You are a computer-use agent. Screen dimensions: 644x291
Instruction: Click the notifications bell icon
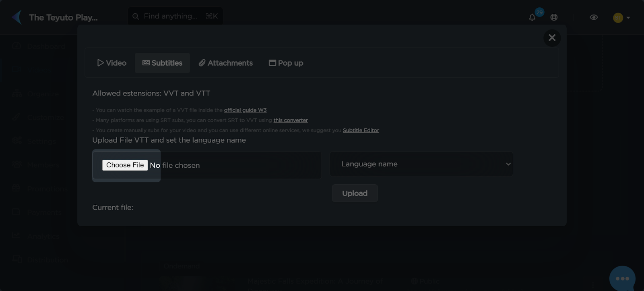coord(532,17)
